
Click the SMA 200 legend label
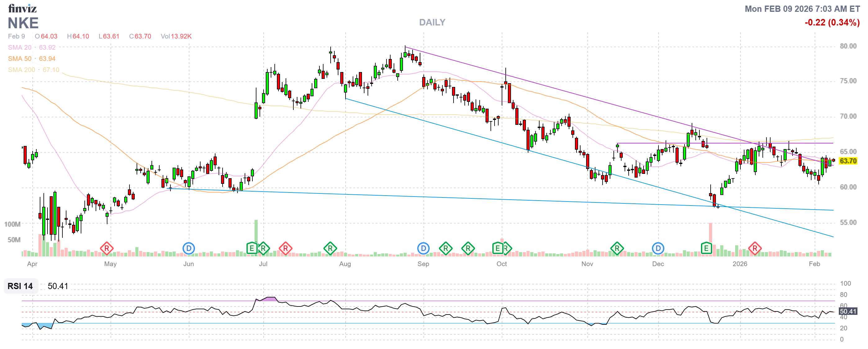click(21, 70)
